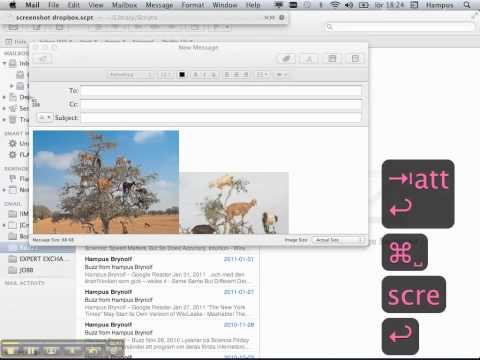
Task: Send the new message with the paper plane icon
Action: pos(42,59)
